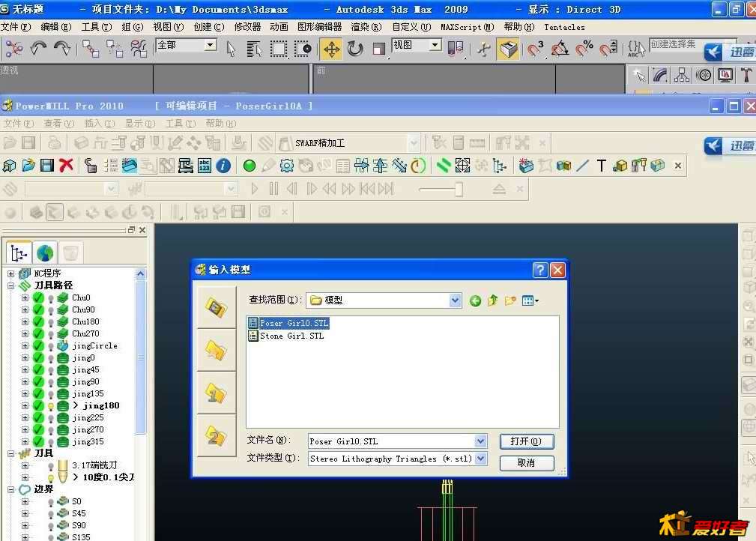
Task: Click the Open Project folder icon in PowerMILL
Action: point(28,166)
